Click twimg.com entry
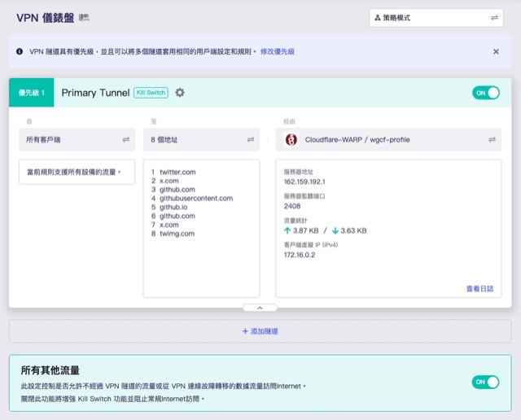 point(177,234)
